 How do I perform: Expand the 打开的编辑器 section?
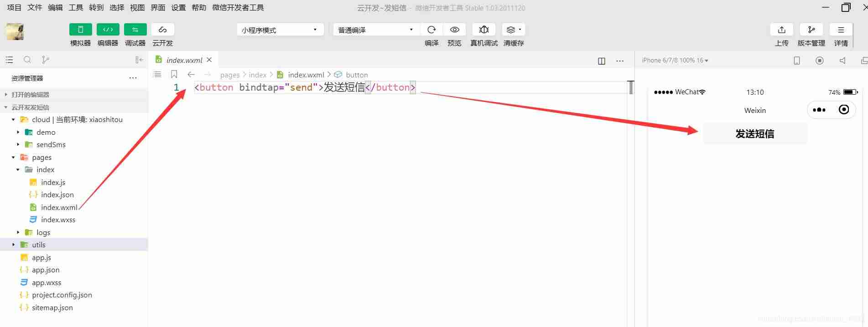click(x=74, y=95)
